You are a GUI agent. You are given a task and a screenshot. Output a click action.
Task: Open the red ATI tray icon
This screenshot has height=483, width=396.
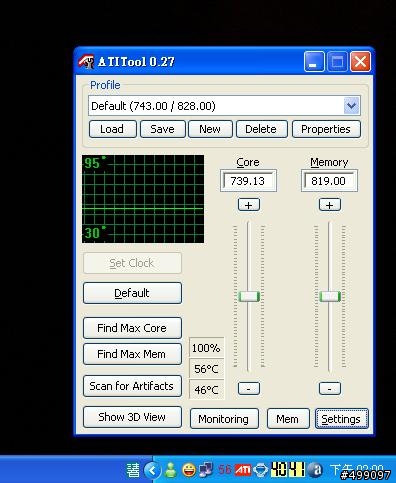pos(243,470)
